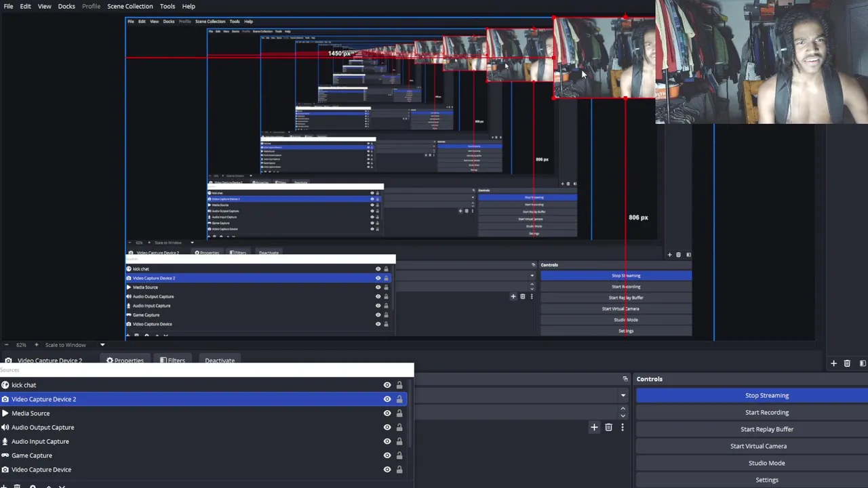The width and height of the screenshot is (868, 488).
Task: Select the Game Capture gamepad icon
Action: [5, 455]
